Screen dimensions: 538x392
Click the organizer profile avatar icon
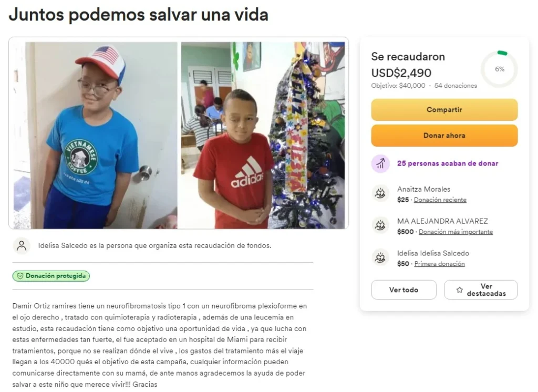22,246
